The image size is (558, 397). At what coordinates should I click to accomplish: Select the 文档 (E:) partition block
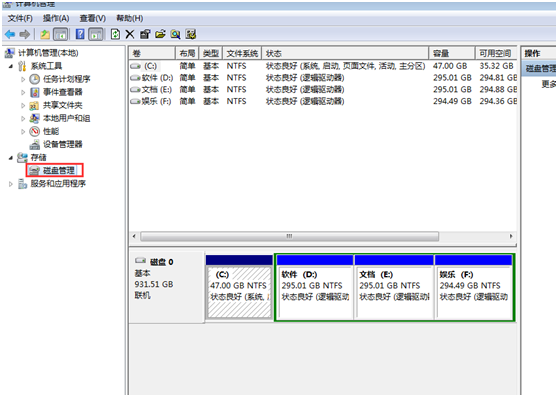pos(394,287)
